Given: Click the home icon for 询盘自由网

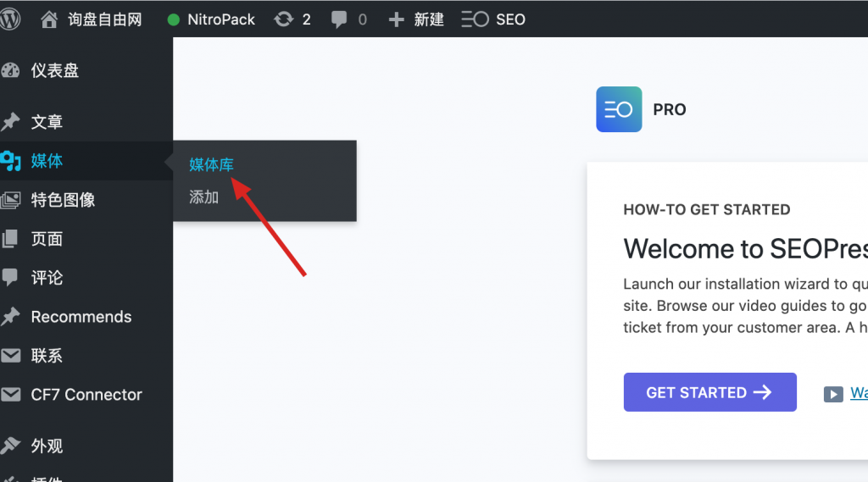Looking at the screenshot, I should pos(51,19).
